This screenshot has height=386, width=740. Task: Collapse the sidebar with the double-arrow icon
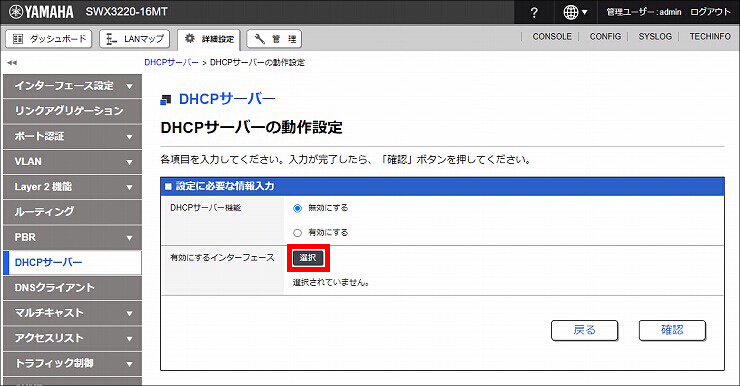tap(12, 62)
